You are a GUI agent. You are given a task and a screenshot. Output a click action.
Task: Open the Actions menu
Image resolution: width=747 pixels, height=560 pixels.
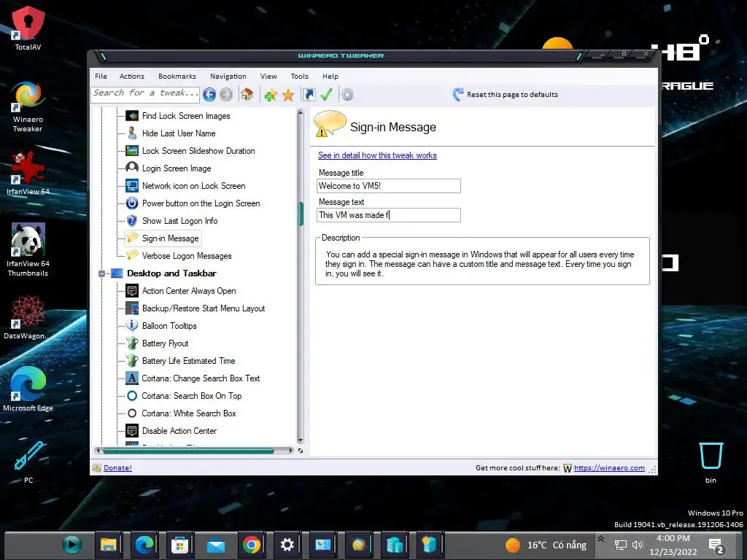[131, 76]
